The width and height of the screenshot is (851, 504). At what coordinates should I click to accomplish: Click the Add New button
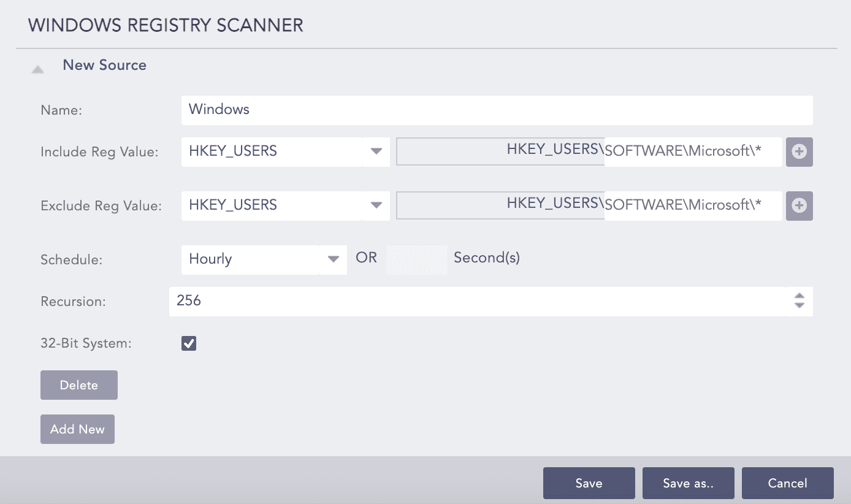tap(77, 429)
